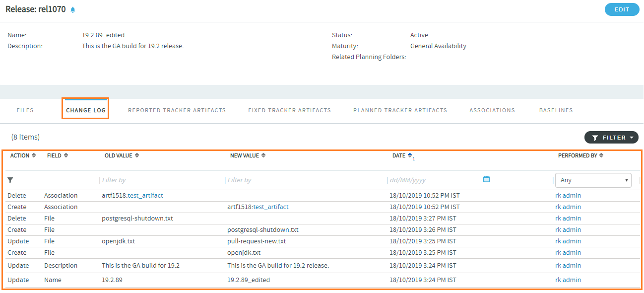
Task: Click the Edit button
Action: pyautogui.click(x=622, y=9)
